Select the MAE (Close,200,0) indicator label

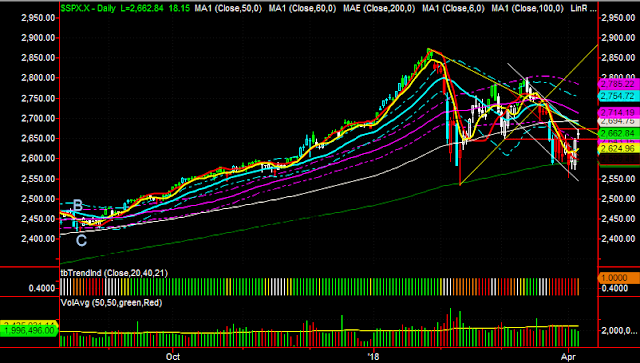[379, 8]
